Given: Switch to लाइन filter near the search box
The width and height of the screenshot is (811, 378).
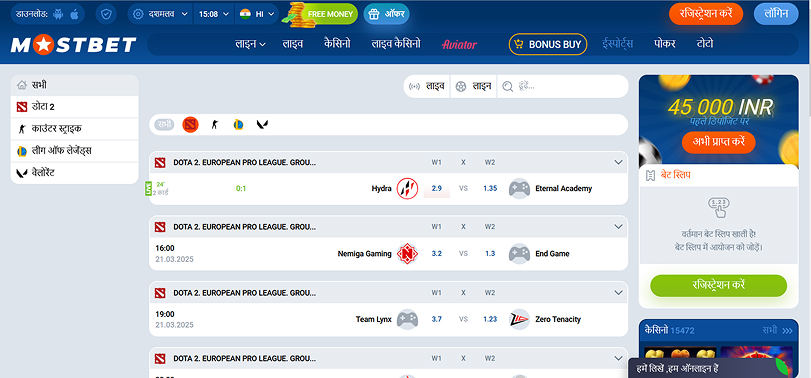Looking at the screenshot, I should pos(473,86).
